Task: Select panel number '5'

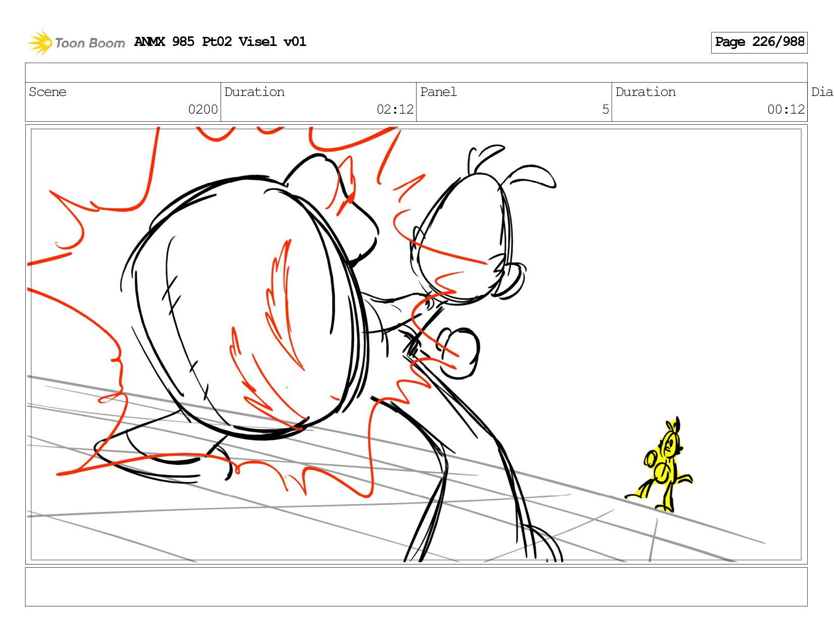Action: [x=605, y=110]
